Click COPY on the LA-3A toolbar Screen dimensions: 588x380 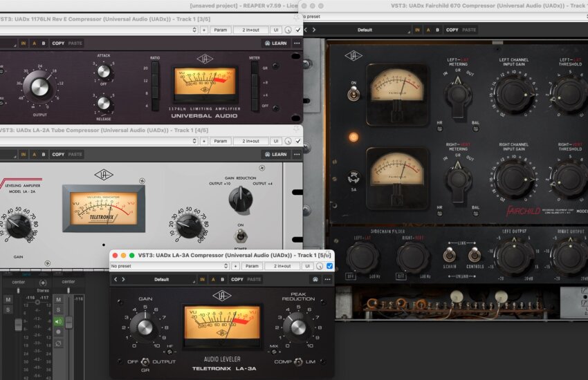coord(237,279)
